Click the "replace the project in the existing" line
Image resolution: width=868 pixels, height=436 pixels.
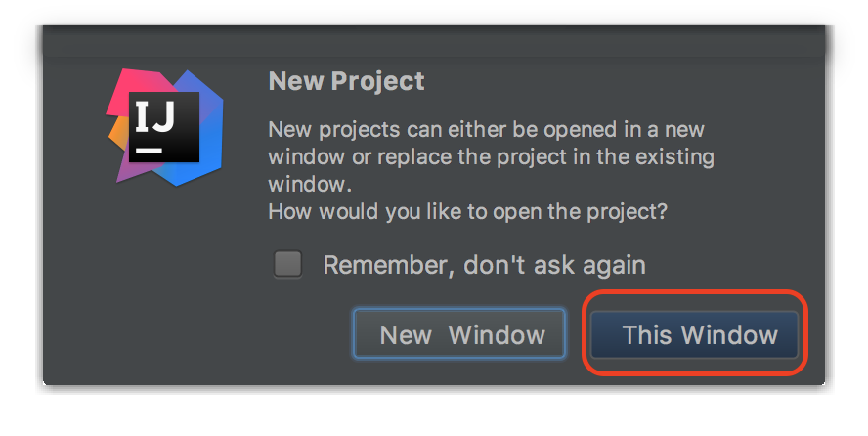tap(491, 157)
